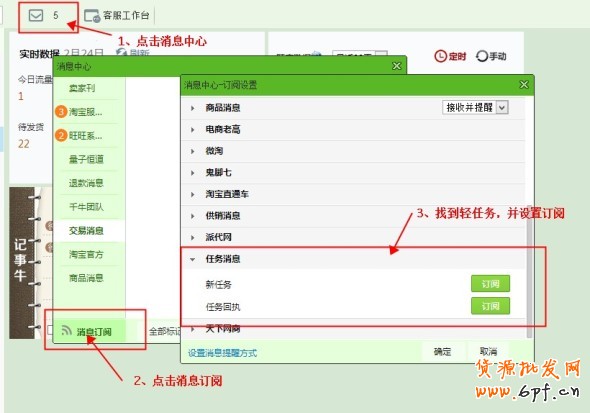
Task: Click the 新任务 item text
Action: click(x=218, y=284)
